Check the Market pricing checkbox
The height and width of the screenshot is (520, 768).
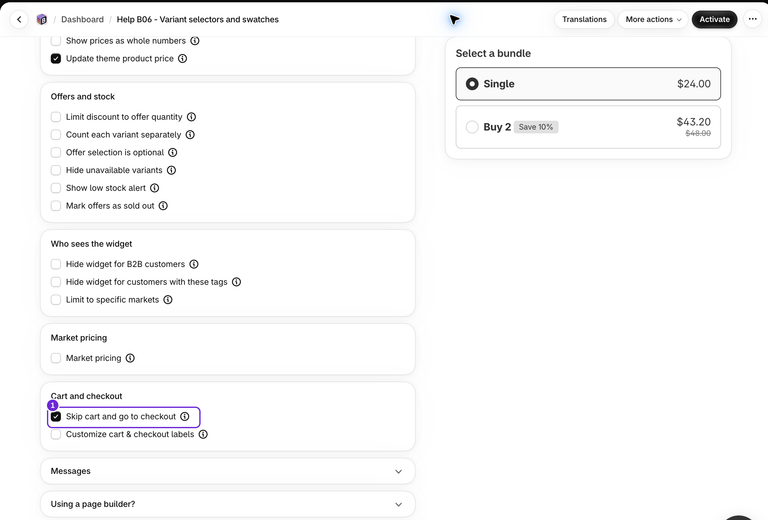[x=56, y=358]
